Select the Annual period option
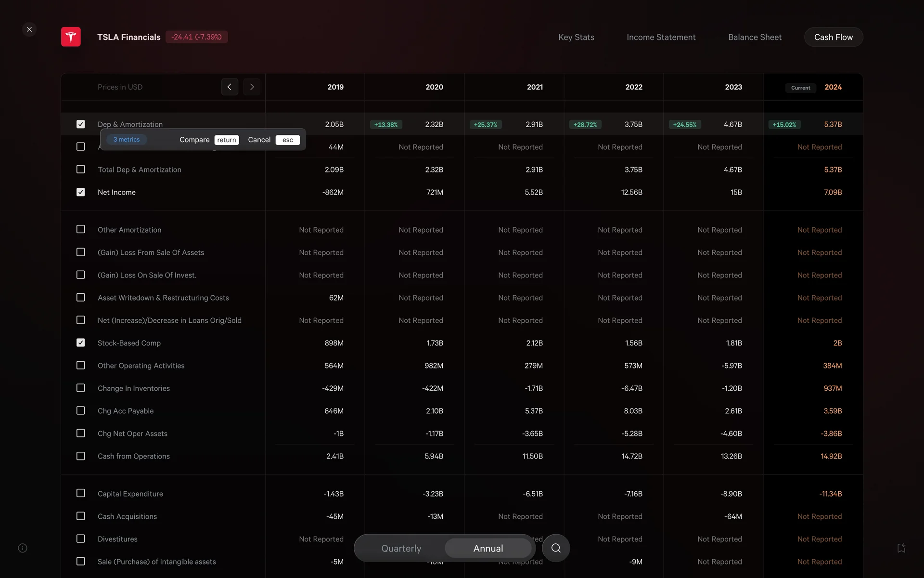 [x=488, y=548]
